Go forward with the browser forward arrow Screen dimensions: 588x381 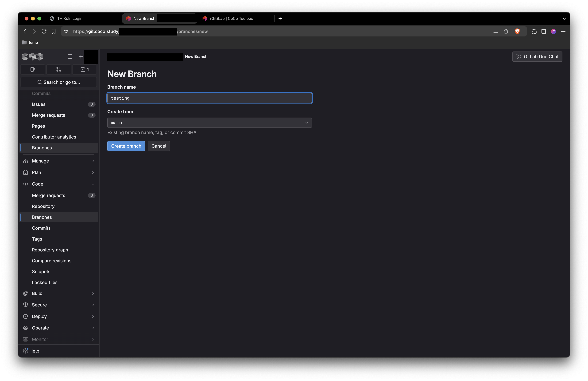tap(34, 31)
